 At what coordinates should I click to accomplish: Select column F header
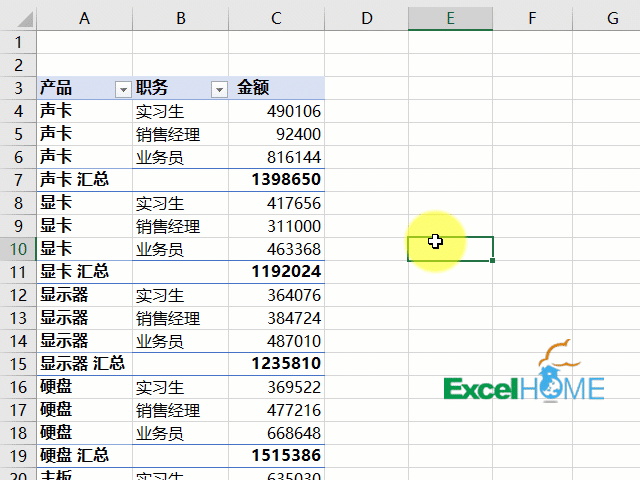(532, 18)
